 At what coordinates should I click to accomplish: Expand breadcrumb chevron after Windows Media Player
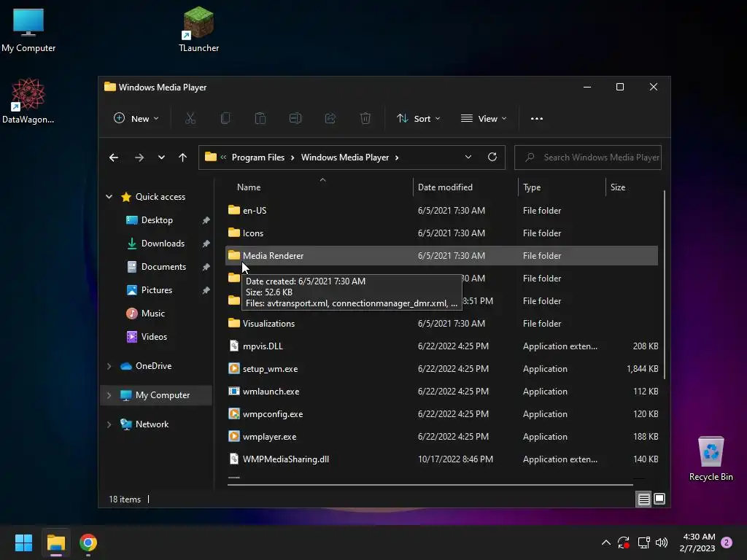(x=397, y=157)
